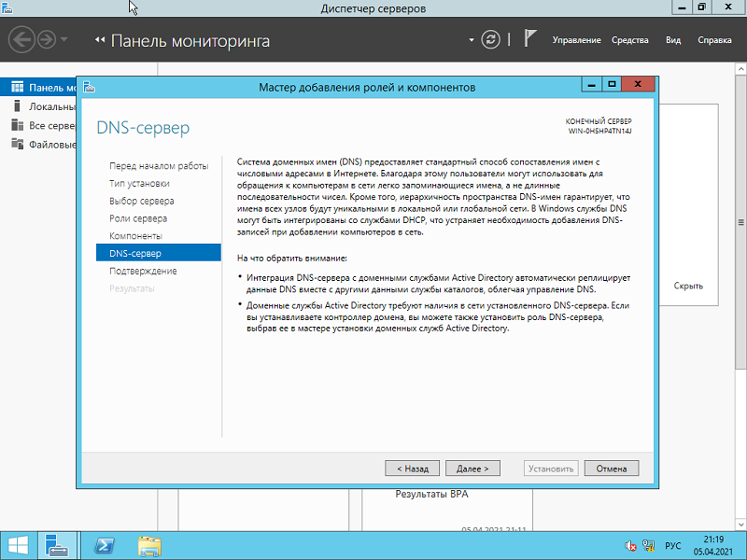Screen dimensions: 747x560
Task: Click muted speaker tray icon
Action: point(630,546)
